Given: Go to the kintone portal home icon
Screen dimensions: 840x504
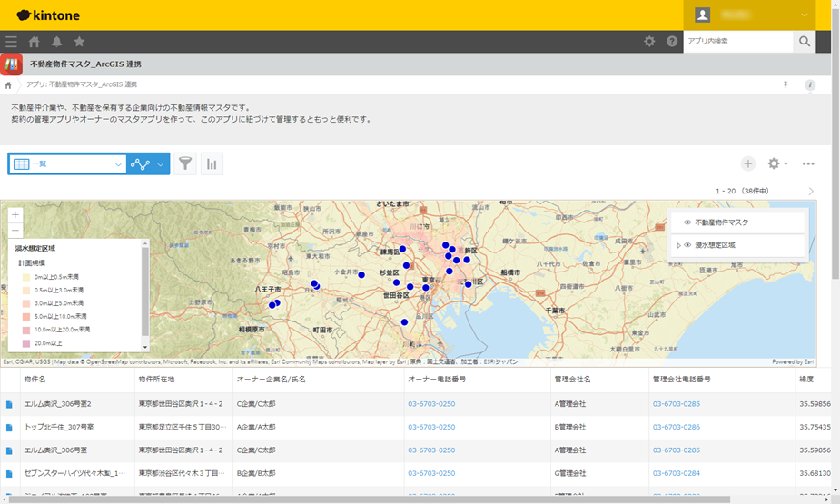Looking at the screenshot, I should 35,42.
